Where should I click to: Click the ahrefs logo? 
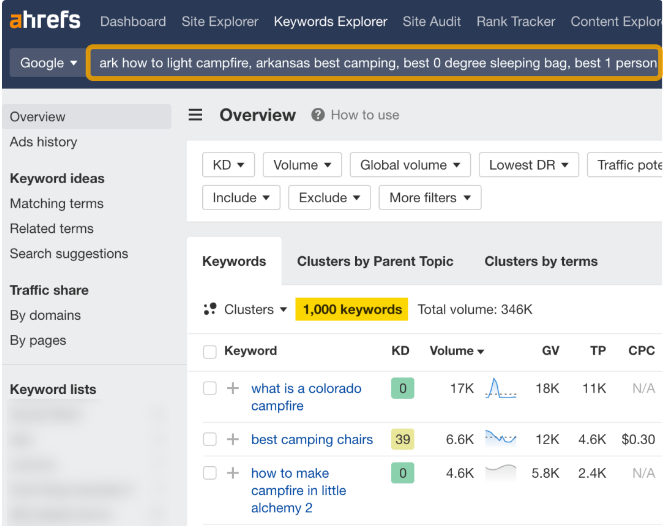point(44,21)
